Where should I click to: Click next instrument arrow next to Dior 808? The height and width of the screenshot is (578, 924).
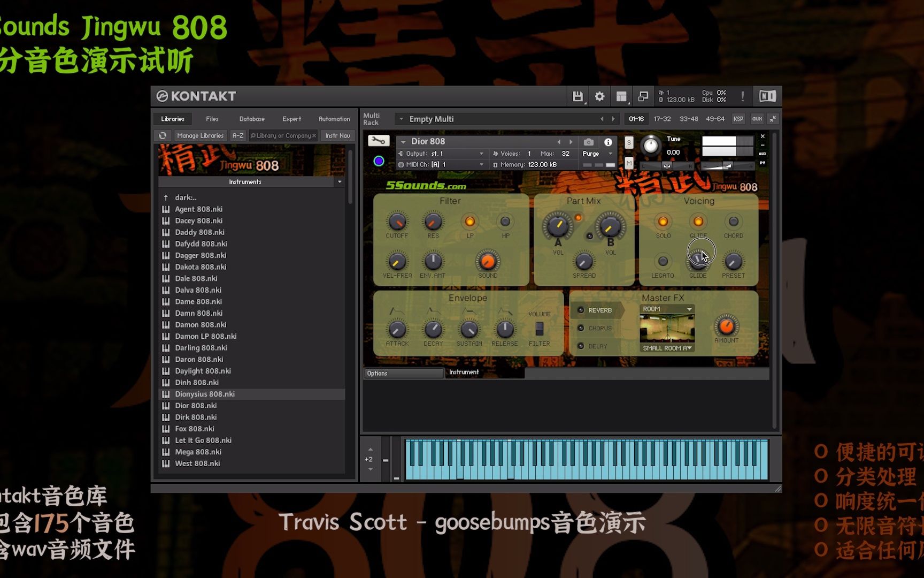click(571, 142)
